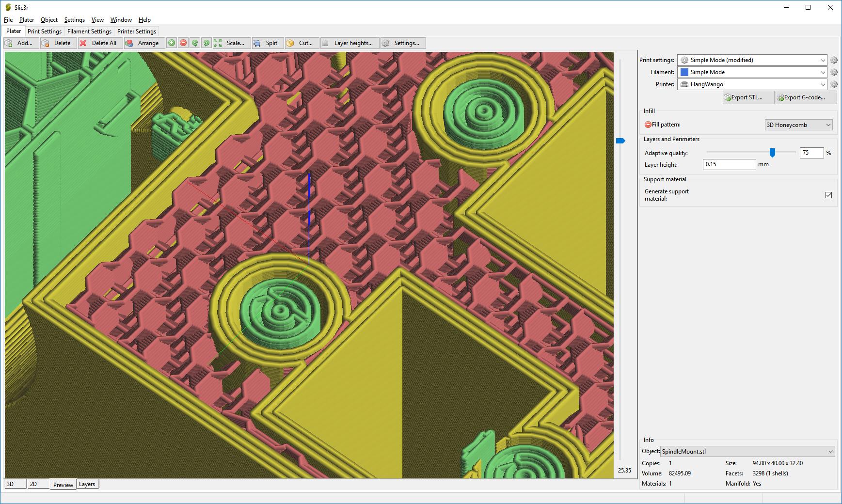The height and width of the screenshot is (504, 842).
Task: Add one more copy with the green plus icon
Action: pyautogui.click(x=172, y=43)
